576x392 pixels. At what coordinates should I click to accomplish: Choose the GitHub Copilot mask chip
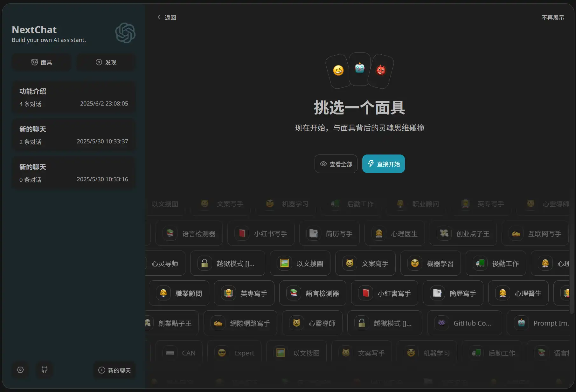464,323
